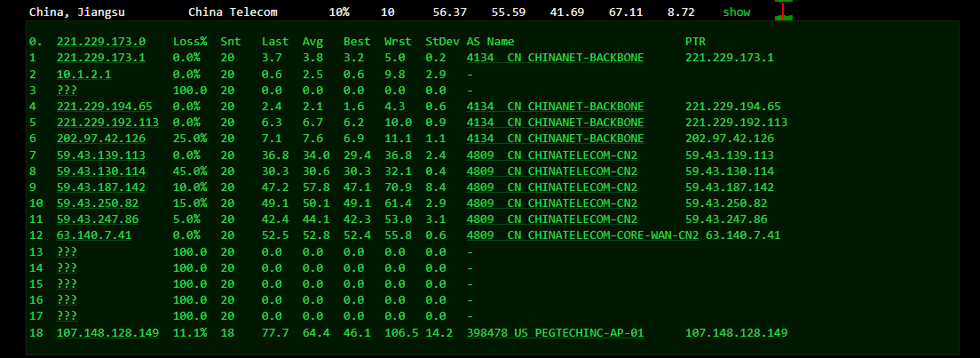Select the 59.43.247.86 IP link
Screen dimensions: 980x358
tap(98, 219)
